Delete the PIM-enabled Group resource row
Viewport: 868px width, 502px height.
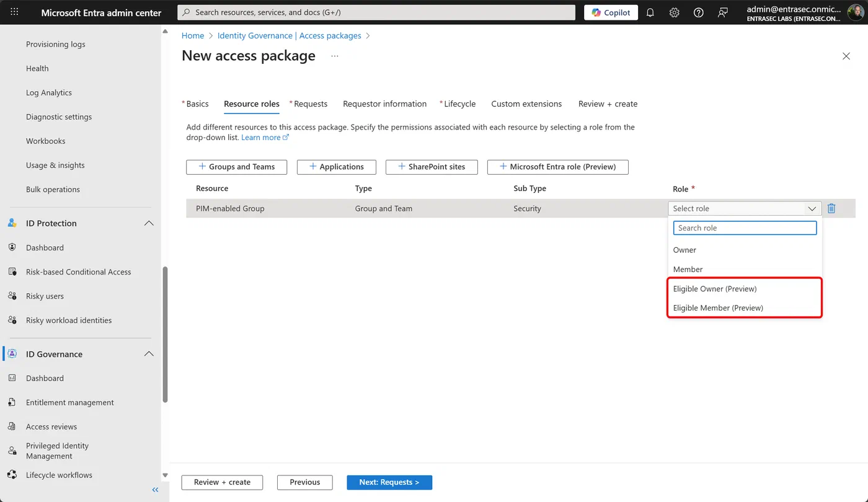[x=831, y=208]
